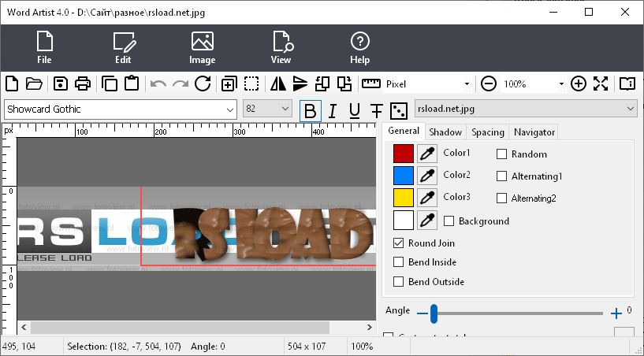Viewport: 644px width, 356px height.
Task: Use the eyedropper for Color2
Action: [x=427, y=176]
